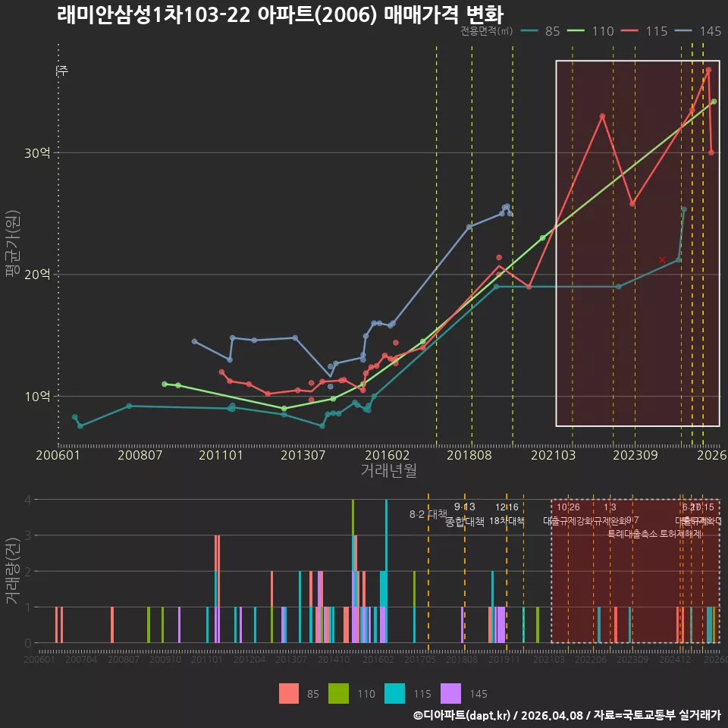728x728 pixels.
Task: Click 201307 label on price chart x-axis
Action: pos(303,455)
